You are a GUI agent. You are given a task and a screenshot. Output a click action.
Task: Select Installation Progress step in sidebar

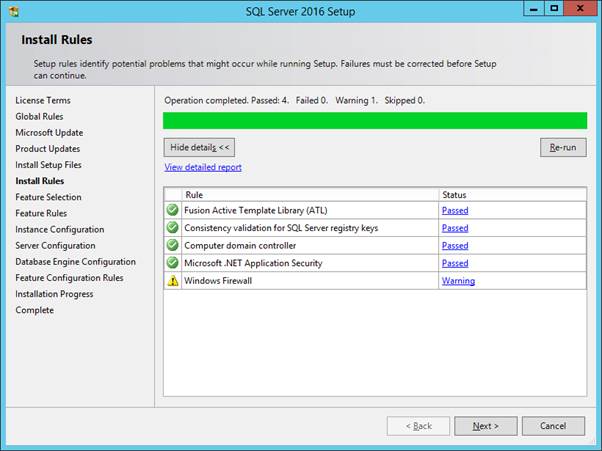pos(54,294)
